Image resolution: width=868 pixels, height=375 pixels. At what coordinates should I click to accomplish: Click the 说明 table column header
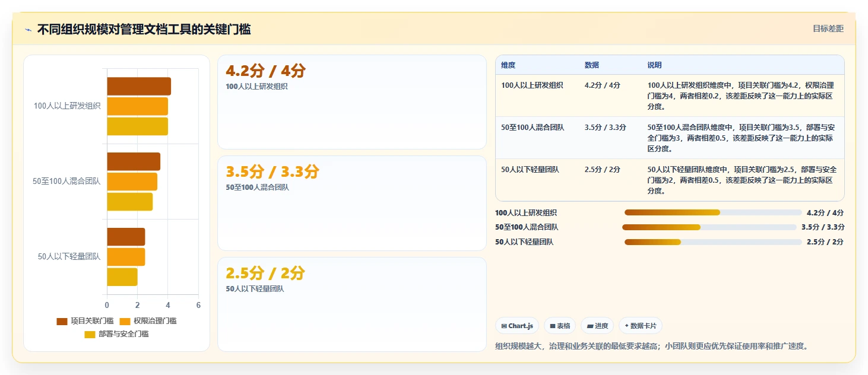(654, 65)
